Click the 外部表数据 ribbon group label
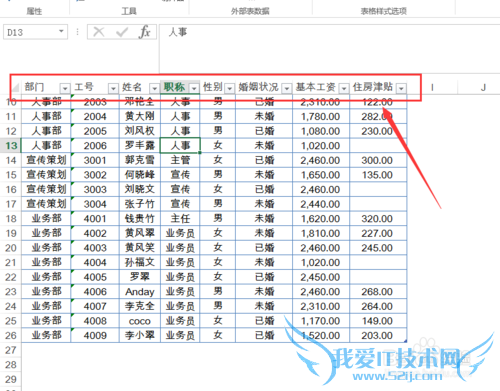The height and width of the screenshot is (391, 500). 250,11
